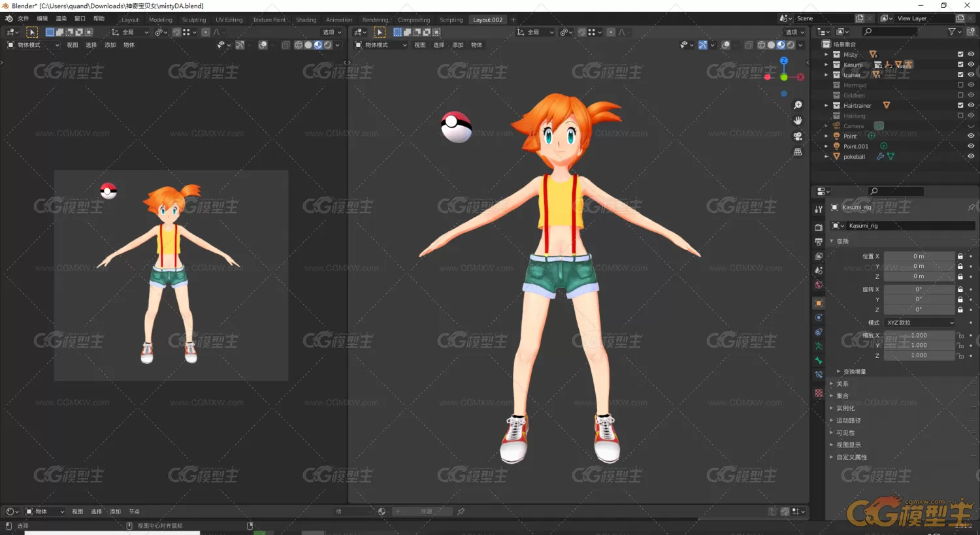Open the Tool properties tab (wrench icon)

click(819, 210)
